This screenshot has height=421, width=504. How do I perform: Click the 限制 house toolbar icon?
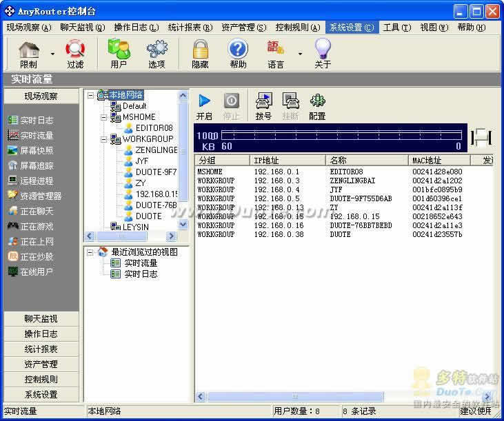pyautogui.click(x=28, y=50)
